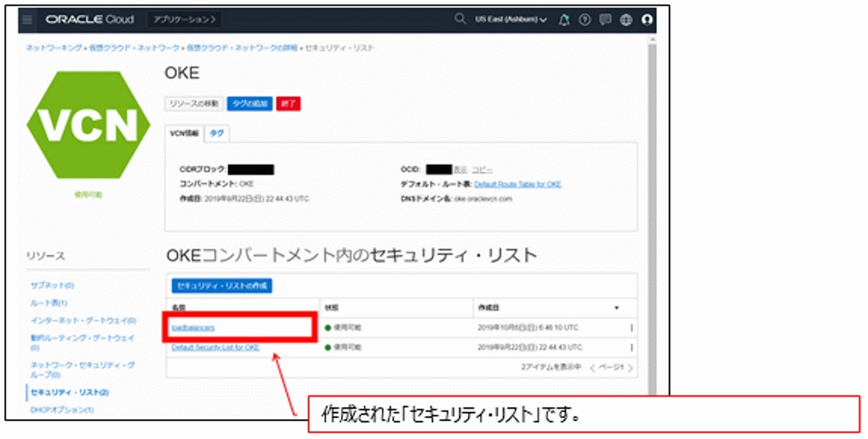Go to next page arrow in pagination

(630, 368)
